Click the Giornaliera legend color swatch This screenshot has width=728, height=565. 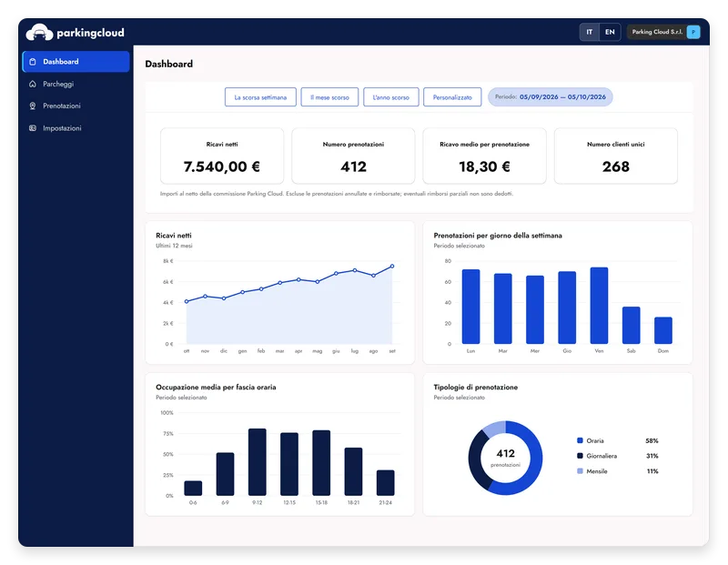580,456
